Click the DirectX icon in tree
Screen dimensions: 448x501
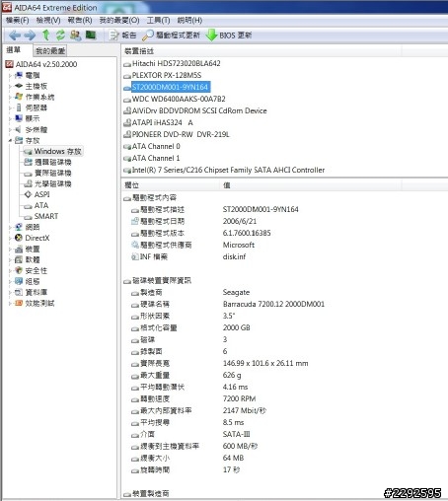(x=19, y=238)
